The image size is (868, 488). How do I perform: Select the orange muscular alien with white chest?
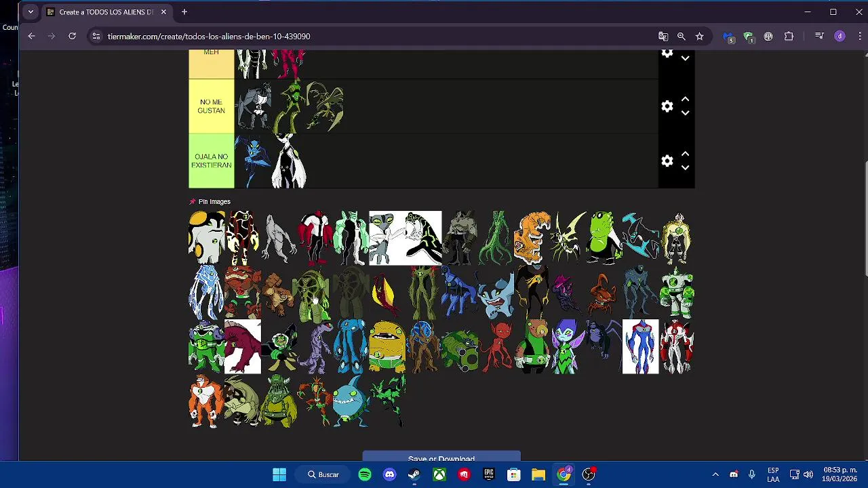tap(206, 401)
